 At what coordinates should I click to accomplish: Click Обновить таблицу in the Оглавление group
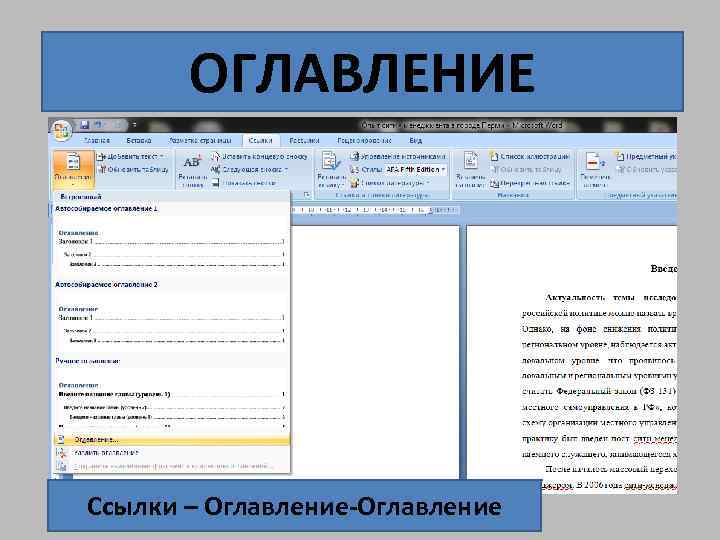coord(134,169)
